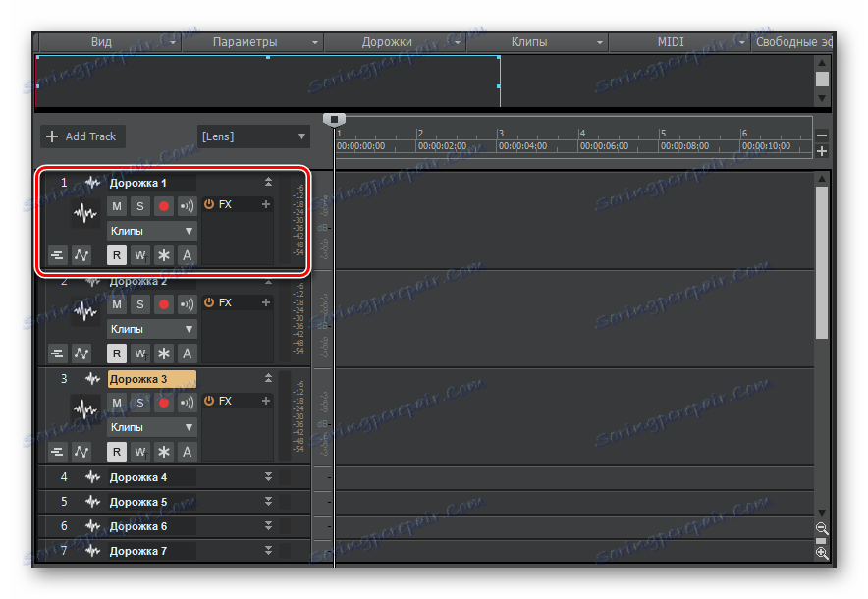Collapse Дорожка 1 with double arrow
This screenshot has height=599, width=868.
(x=268, y=182)
